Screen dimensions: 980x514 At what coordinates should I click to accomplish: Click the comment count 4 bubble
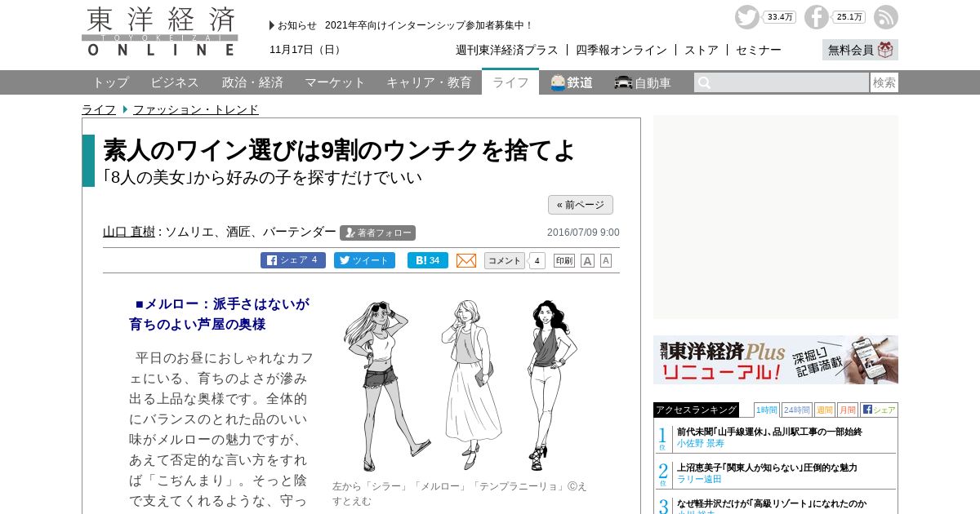click(x=537, y=260)
